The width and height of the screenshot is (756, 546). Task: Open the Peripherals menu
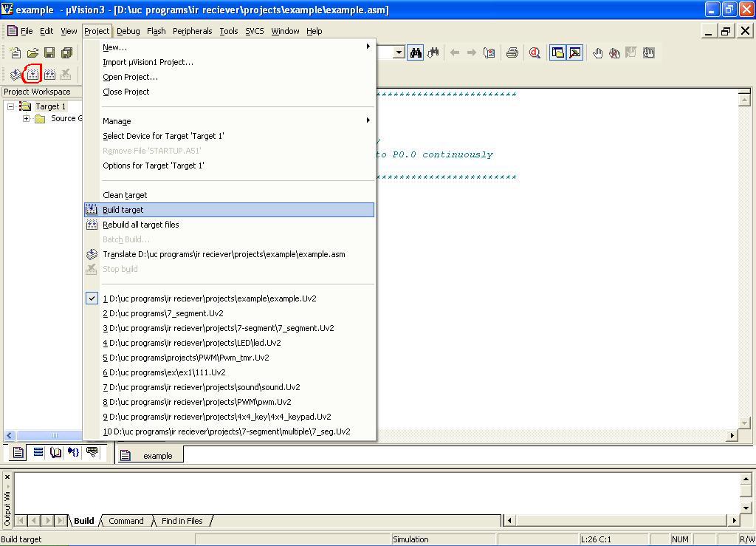point(193,31)
